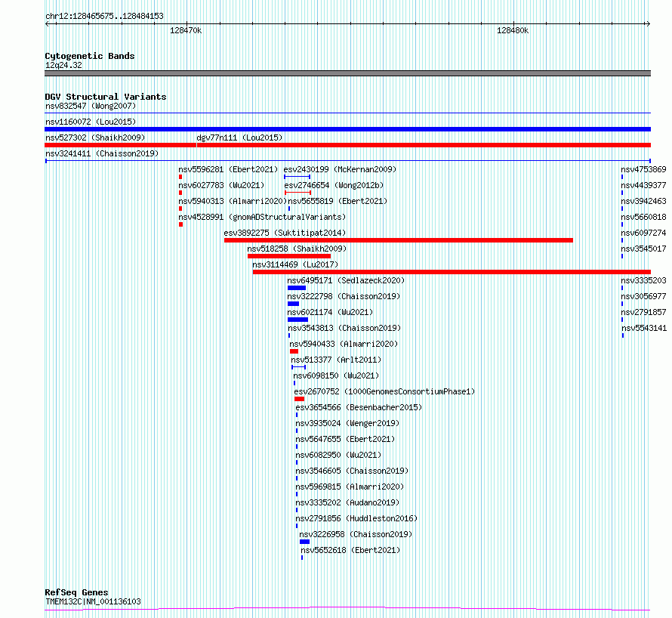The height and width of the screenshot is (618, 672).
Task: Open nsv6082950 (Wu2021) entry
Action: 338,455
